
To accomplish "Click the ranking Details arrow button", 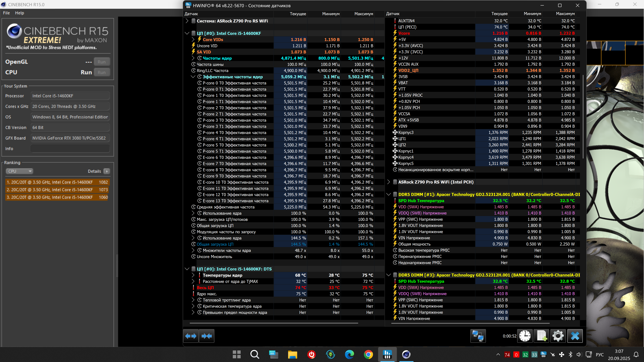I will click(107, 171).
